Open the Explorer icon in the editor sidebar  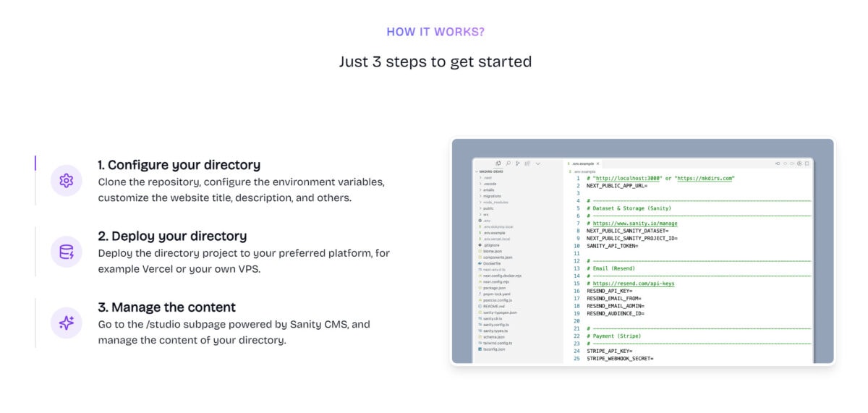point(498,163)
